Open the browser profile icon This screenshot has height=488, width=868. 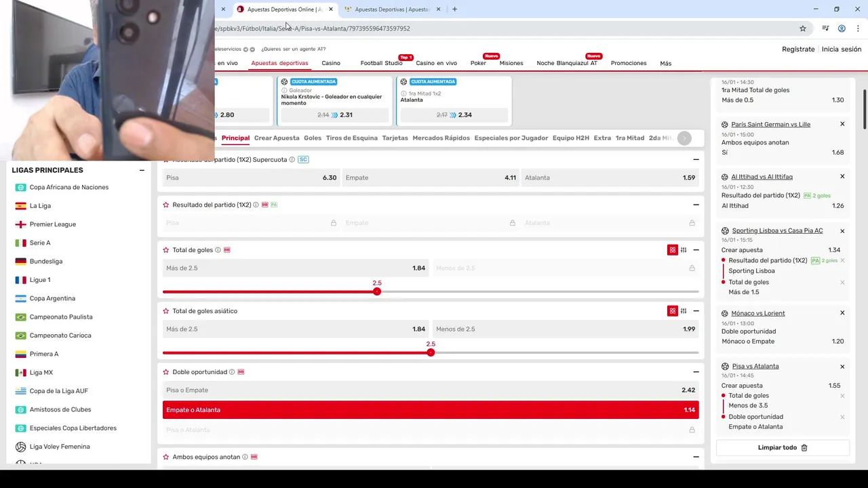[x=842, y=28]
